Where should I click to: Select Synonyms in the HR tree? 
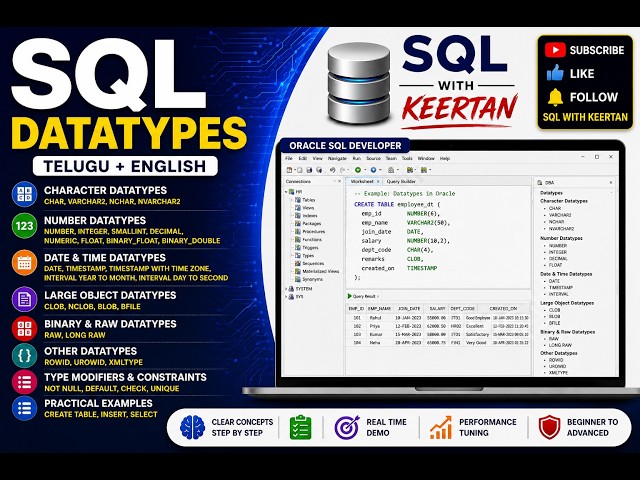click(313, 279)
